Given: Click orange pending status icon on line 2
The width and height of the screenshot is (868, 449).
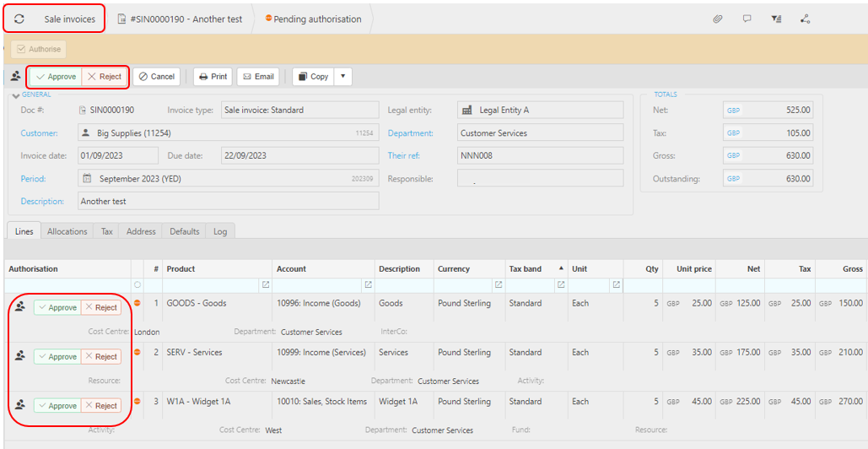Looking at the screenshot, I should (137, 352).
